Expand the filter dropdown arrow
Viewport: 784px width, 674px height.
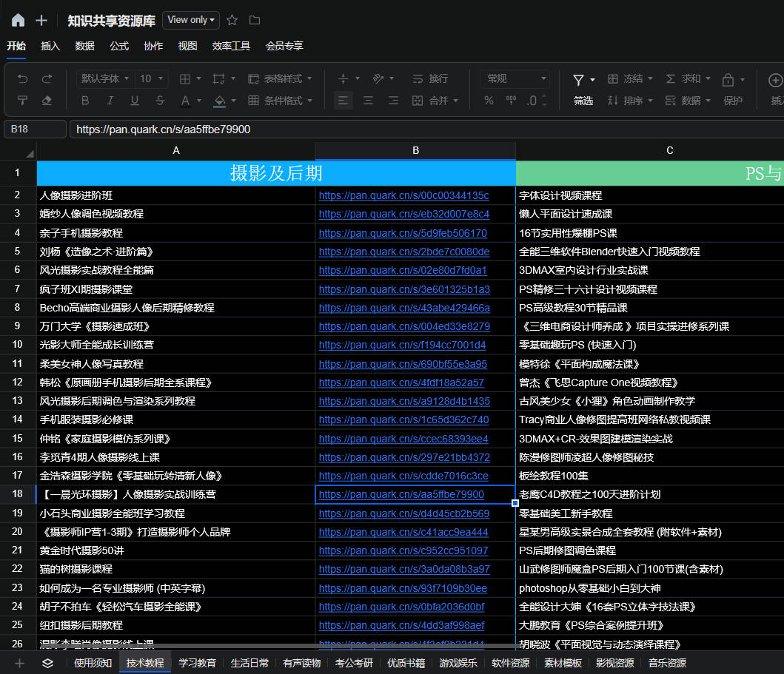592,80
